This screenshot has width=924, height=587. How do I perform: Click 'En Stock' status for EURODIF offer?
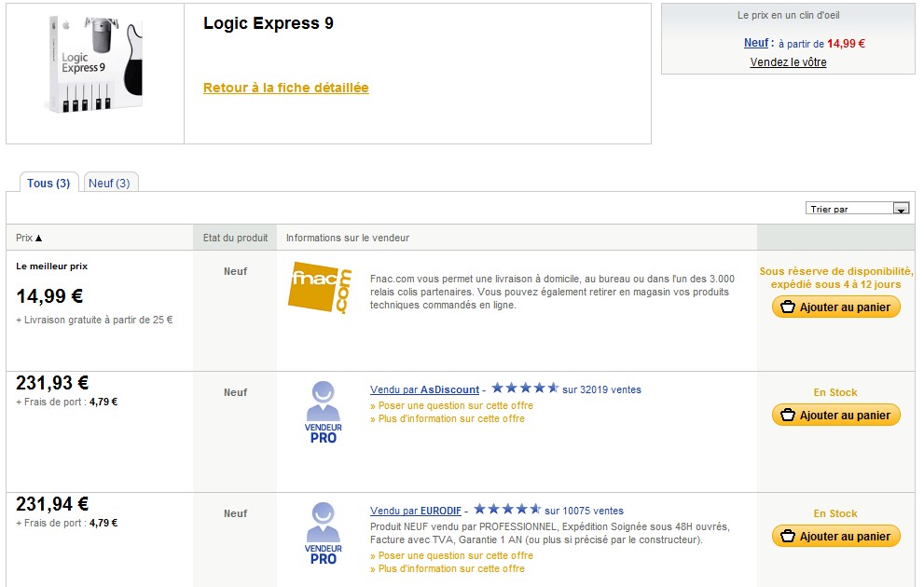835,514
